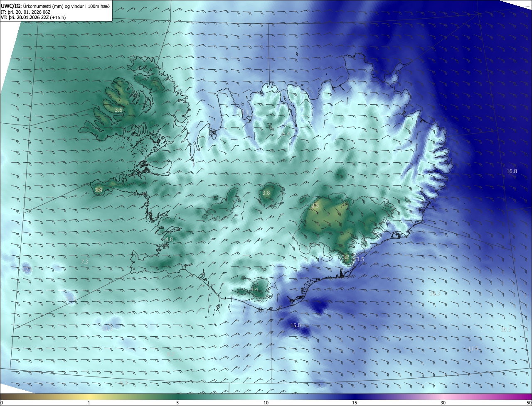Click the 30 tick on the color scale
The image size is (532, 406).
tap(443, 403)
